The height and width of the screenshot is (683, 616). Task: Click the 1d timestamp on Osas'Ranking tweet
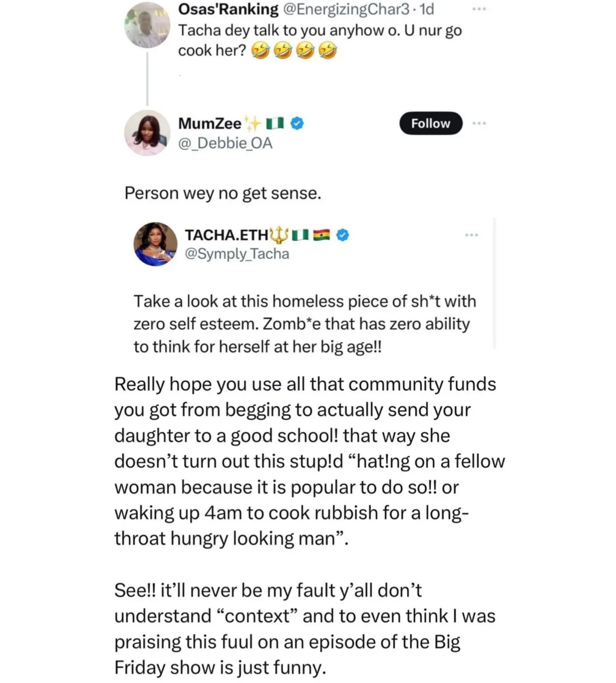[427, 9]
